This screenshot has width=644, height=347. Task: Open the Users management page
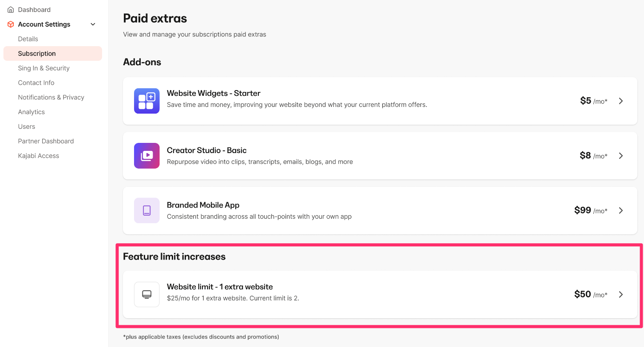click(x=26, y=126)
